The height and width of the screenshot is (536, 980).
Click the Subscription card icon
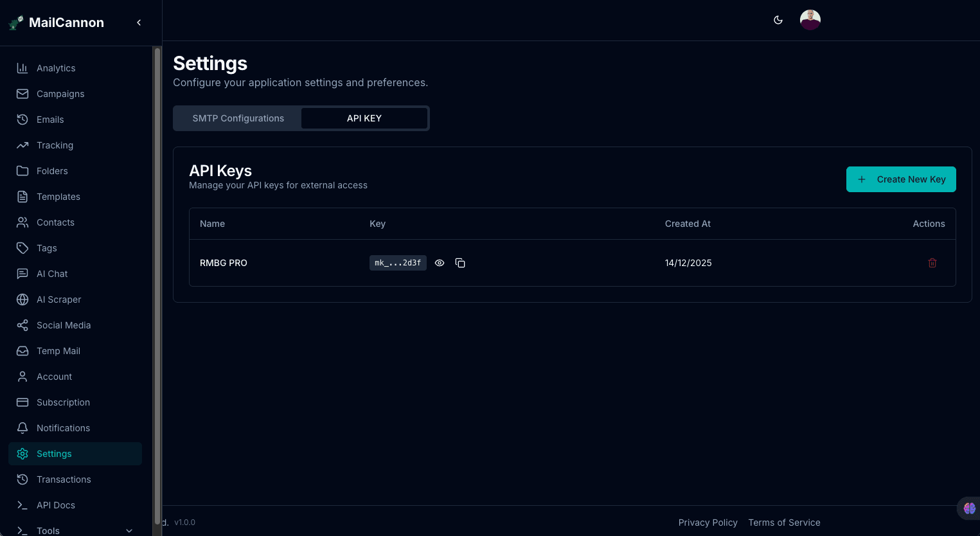[22, 402]
